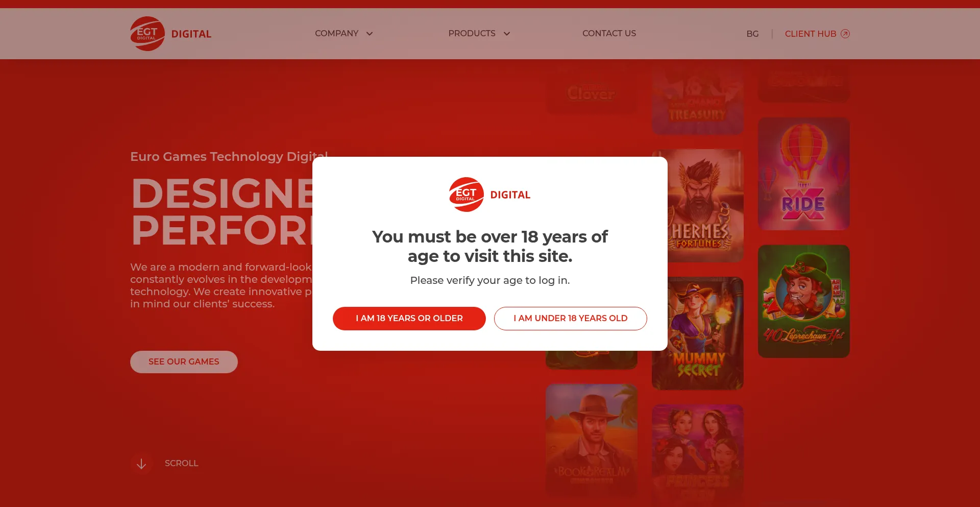
Task: Open the Products menu
Action: 472,33
